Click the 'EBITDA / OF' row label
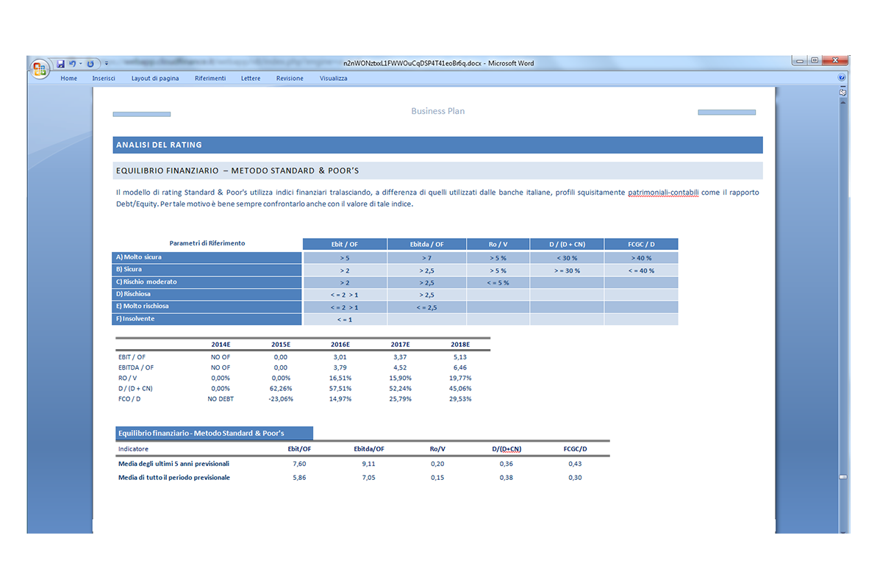The width and height of the screenshot is (877, 588). point(136,368)
